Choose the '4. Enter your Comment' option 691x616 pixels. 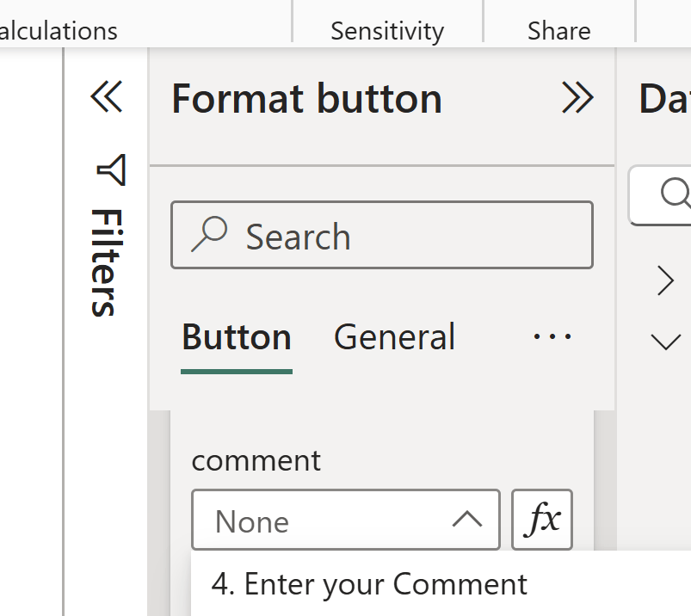pos(369,584)
